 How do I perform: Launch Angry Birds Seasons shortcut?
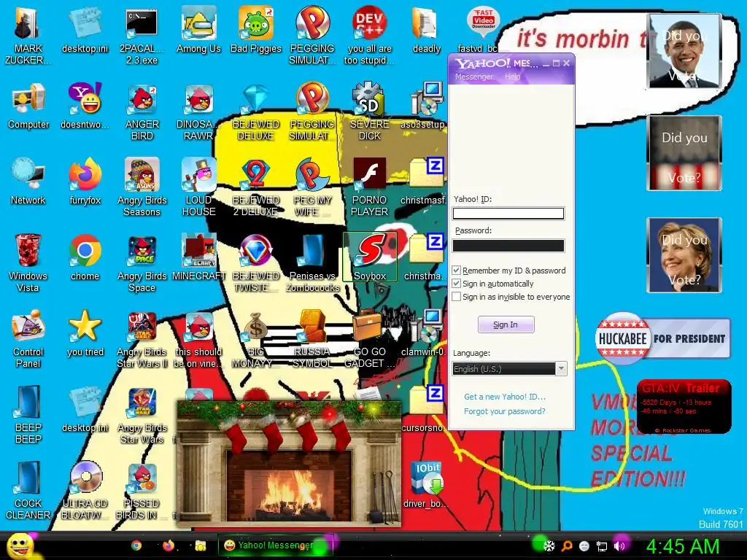142,187
